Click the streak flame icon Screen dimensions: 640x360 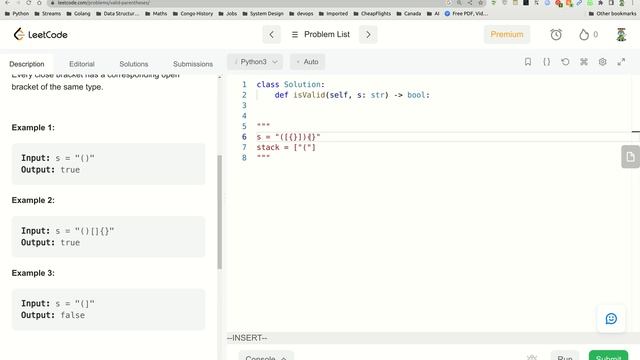pos(584,35)
